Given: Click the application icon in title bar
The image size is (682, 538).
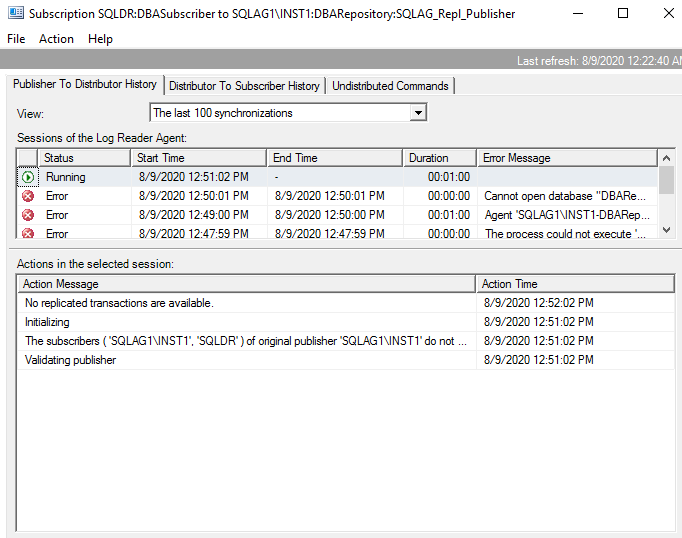Looking at the screenshot, I should (x=14, y=14).
